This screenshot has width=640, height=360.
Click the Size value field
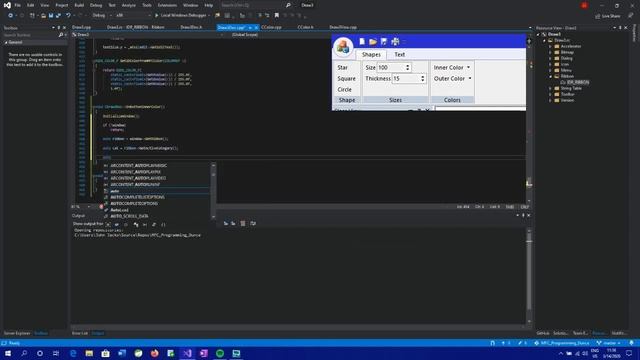[x=391, y=67]
